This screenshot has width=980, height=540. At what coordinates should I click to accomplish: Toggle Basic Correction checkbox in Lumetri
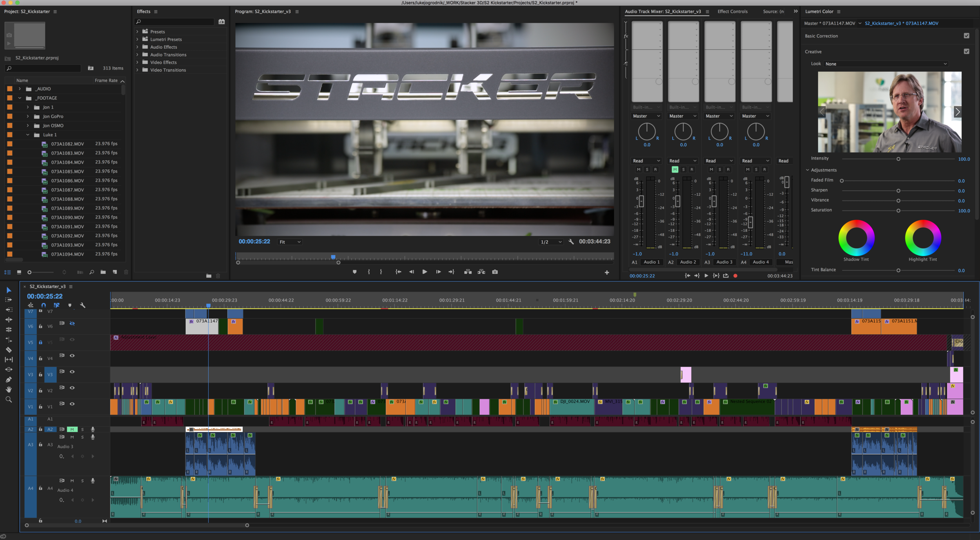coord(967,36)
